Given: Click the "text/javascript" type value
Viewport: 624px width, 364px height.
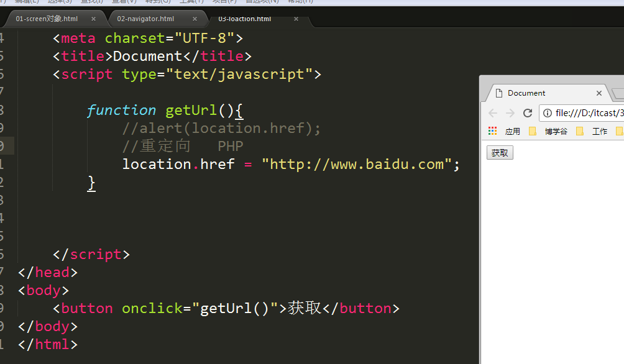Looking at the screenshot, I should [x=239, y=74].
